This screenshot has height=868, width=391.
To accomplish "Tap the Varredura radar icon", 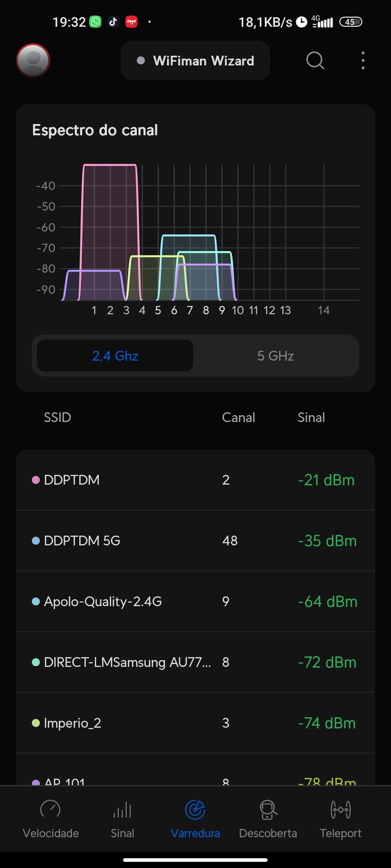I will (x=195, y=809).
